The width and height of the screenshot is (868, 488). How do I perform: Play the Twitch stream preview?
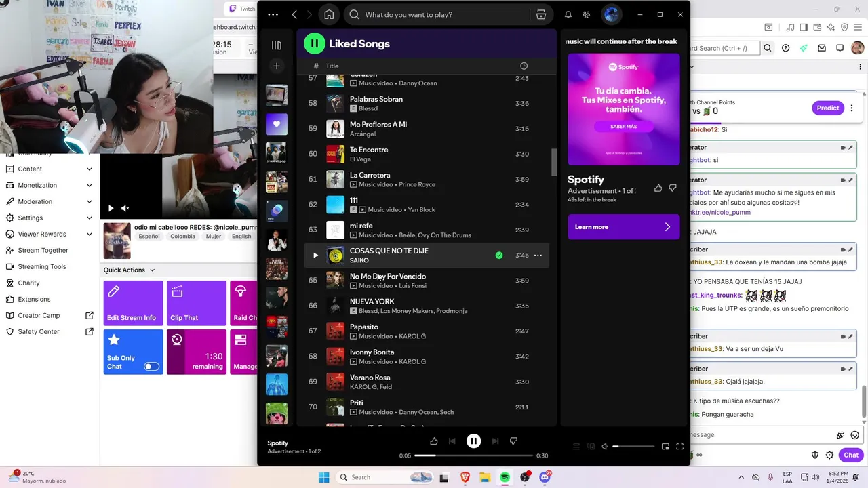coord(111,209)
